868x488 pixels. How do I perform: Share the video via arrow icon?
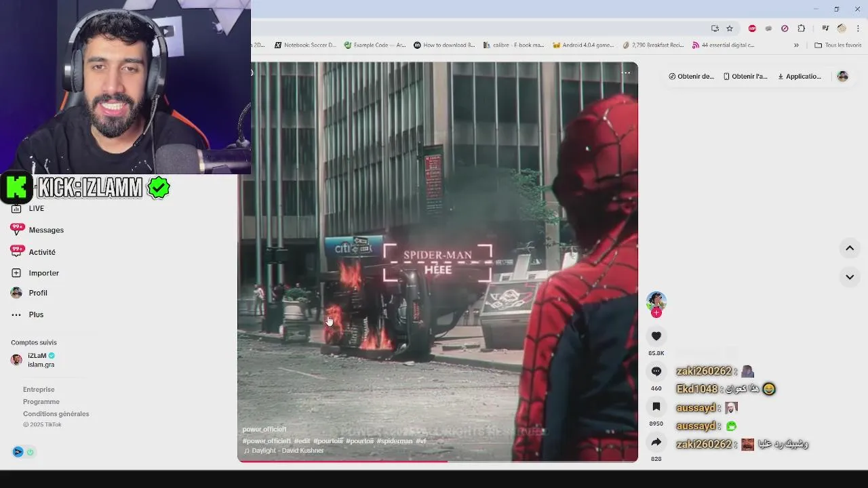(x=656, y=442)
